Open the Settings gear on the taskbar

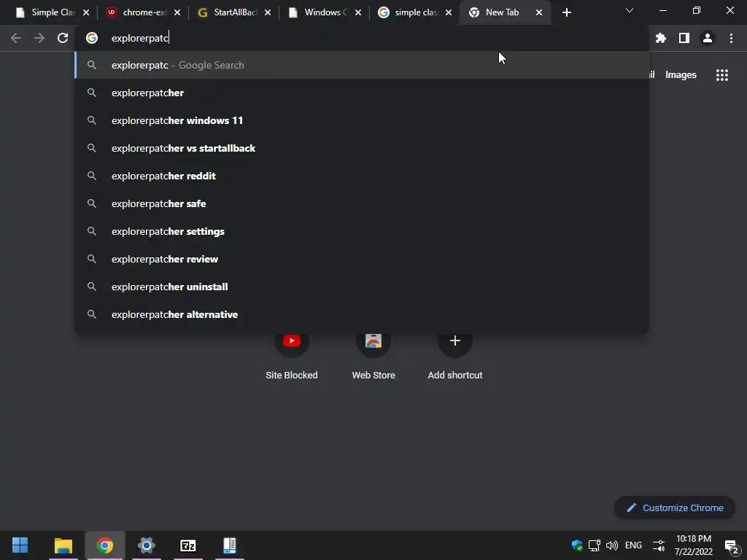[x=146, y=545]
